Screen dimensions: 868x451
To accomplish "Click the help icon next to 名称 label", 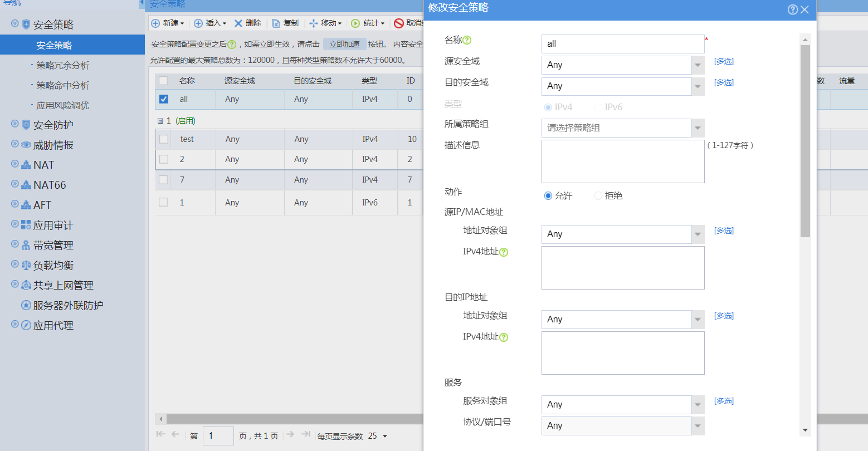I will [x=467, y=40].
